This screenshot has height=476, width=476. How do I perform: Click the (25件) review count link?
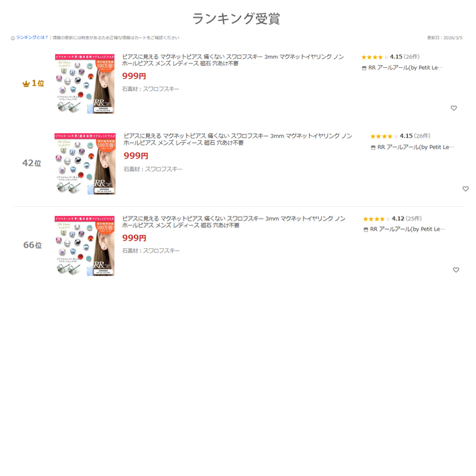(414, 218)
